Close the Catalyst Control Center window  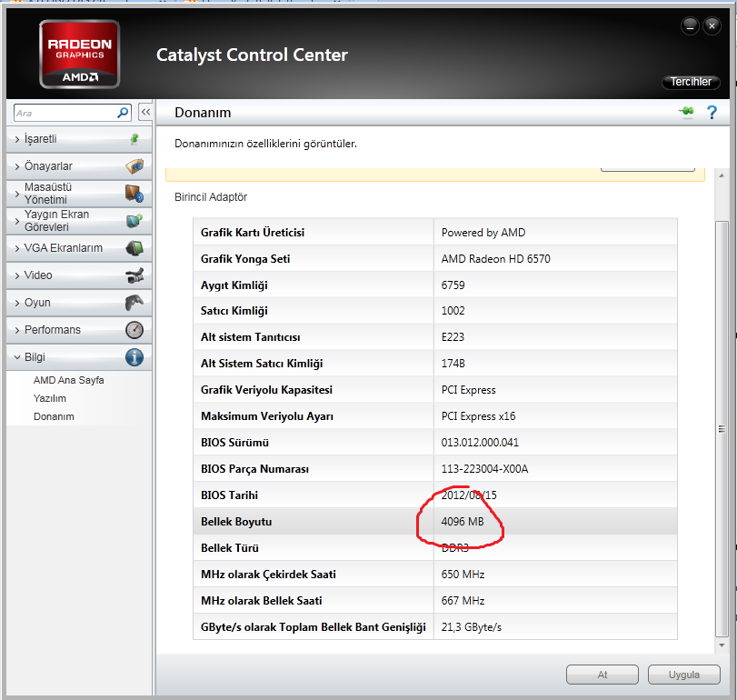coord(712,26)
